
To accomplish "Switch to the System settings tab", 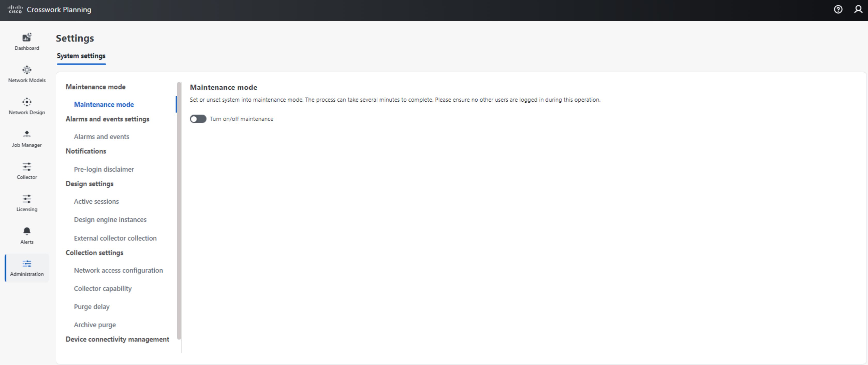I will point(81,56).
